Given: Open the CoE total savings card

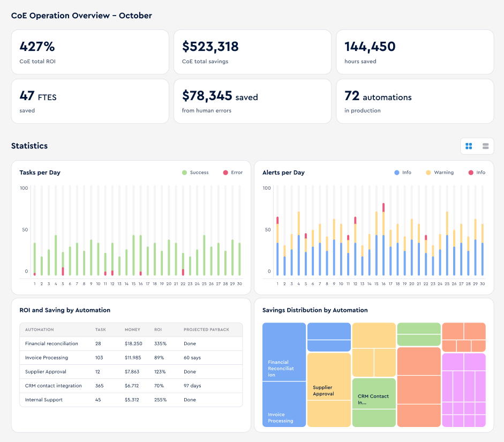Looking at the screenshot, I should click(252, 52).
